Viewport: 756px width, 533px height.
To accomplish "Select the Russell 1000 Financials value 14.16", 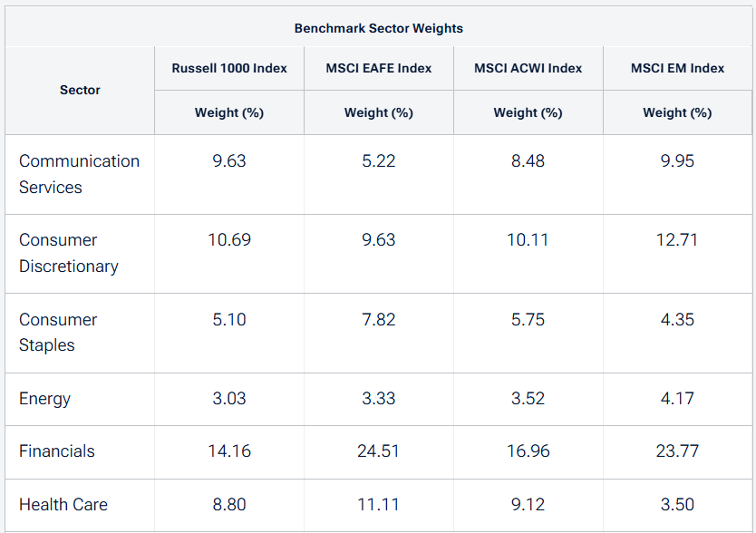I will tap(229, 451).
